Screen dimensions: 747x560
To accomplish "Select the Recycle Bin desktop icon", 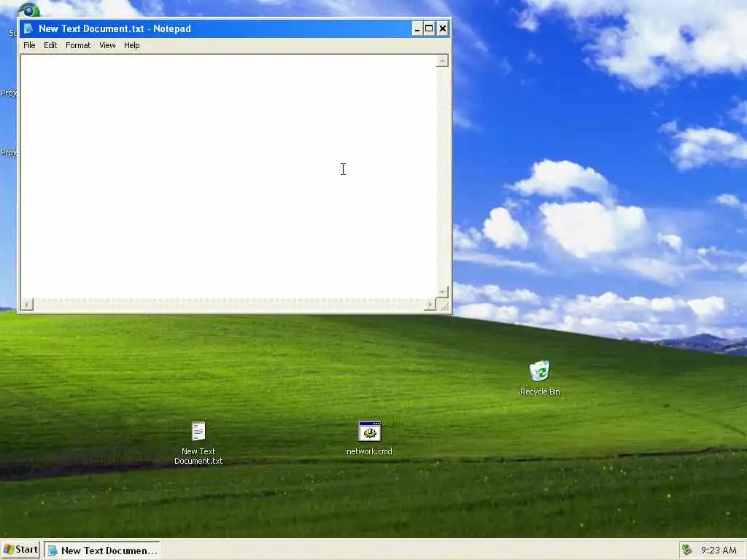I will click(539, 371).
